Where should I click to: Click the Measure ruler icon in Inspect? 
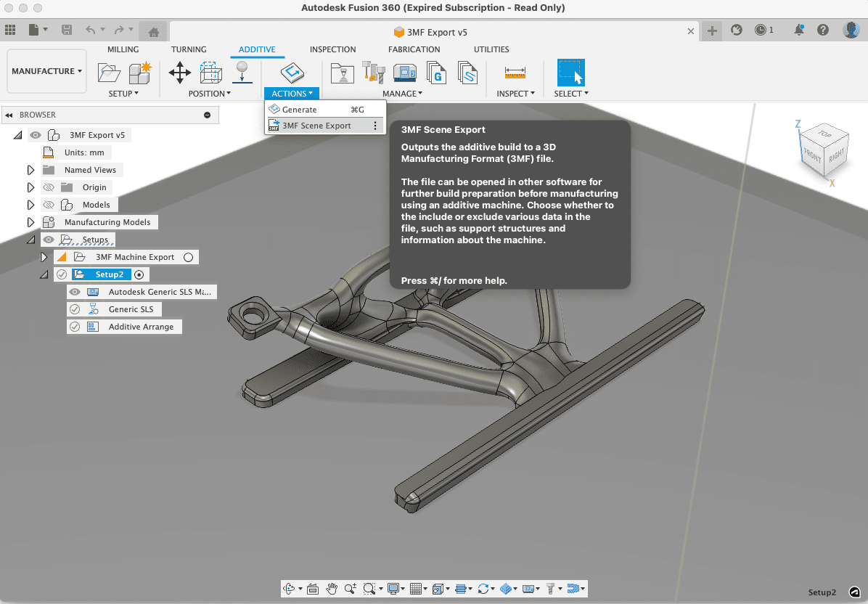pos(515,73)
